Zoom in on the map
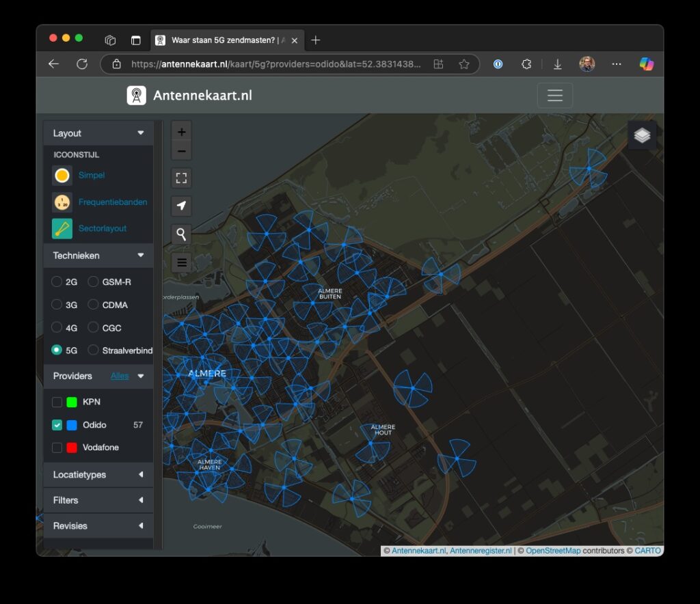 pos(181,132)
